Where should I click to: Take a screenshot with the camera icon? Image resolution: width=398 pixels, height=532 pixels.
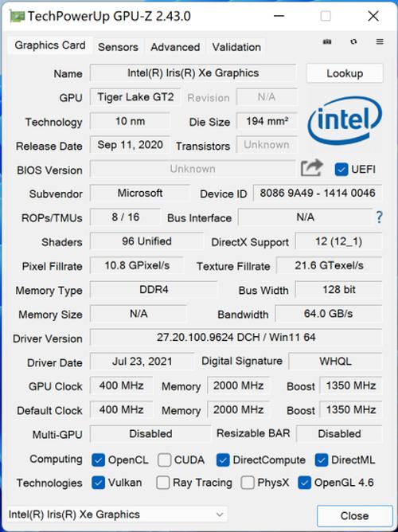[x=327, y=41]
